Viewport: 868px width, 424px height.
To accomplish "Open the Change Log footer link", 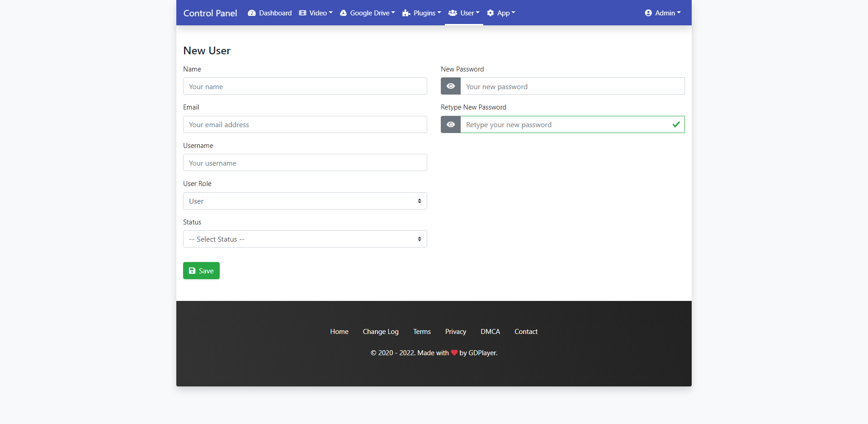I will pos(381,332).
